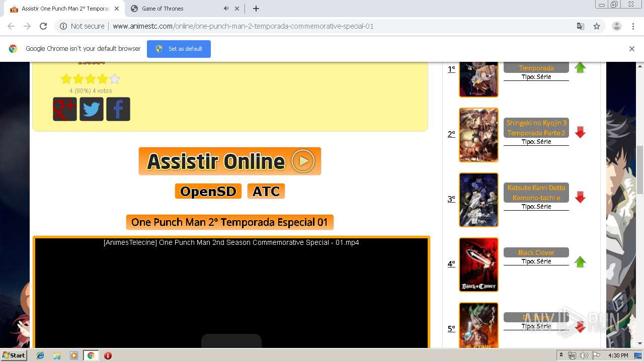Click the Assistir Online button
The image size is (644, 362).
pos(230,161)
